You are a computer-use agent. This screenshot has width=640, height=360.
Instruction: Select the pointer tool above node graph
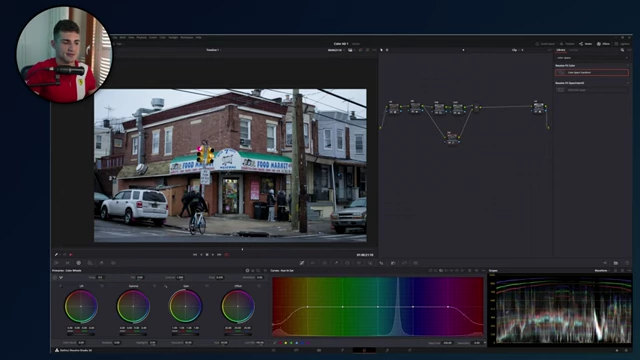point(382,50)
